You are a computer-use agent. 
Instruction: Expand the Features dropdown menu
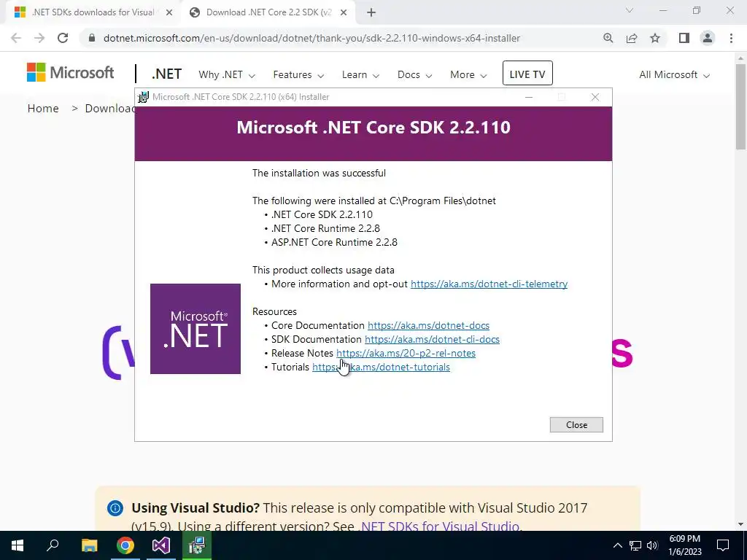click(x=298, y=75)
